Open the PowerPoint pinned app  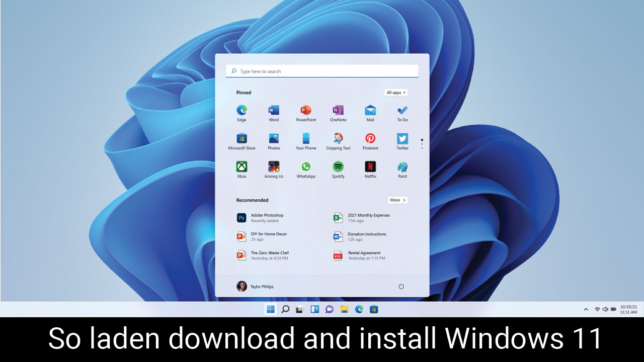(306, 113)
